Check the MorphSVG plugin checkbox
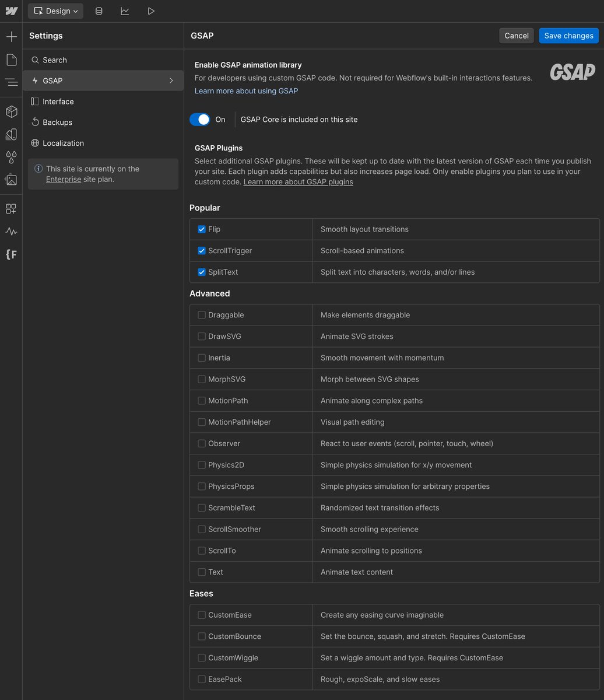604x700 pixels. (x=202, y=379)
